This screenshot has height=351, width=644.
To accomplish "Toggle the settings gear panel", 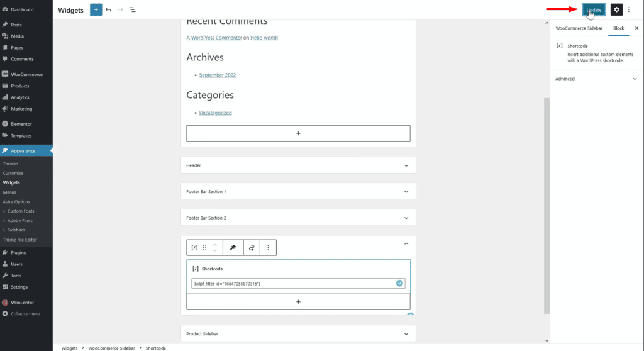I will [616, 10].
